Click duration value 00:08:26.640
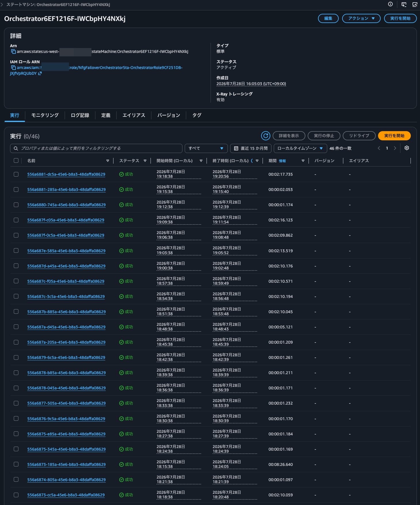Screen dimensions: 420x505 pyautogui.click(x=281, y=464)
